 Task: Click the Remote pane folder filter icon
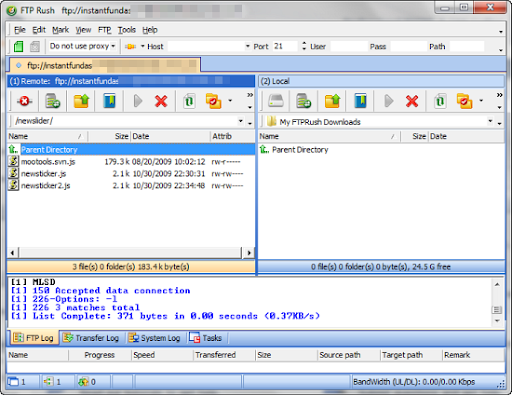pos(213,101)
